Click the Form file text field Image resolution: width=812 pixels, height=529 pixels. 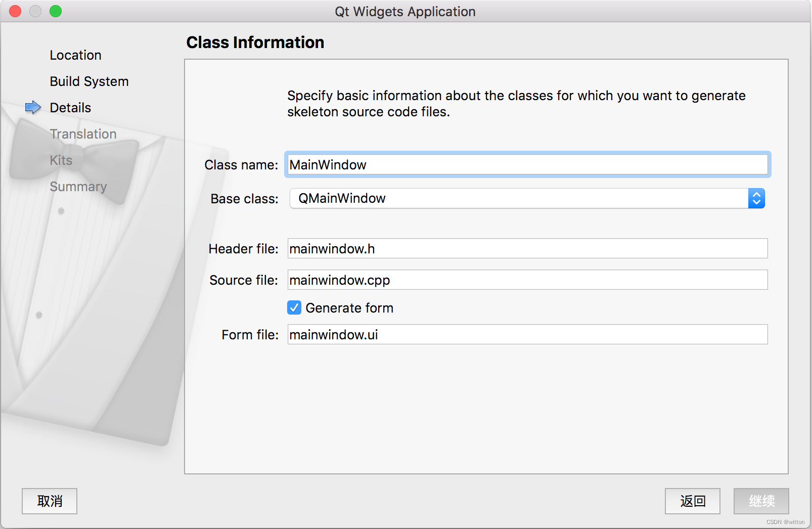point(527,334)
